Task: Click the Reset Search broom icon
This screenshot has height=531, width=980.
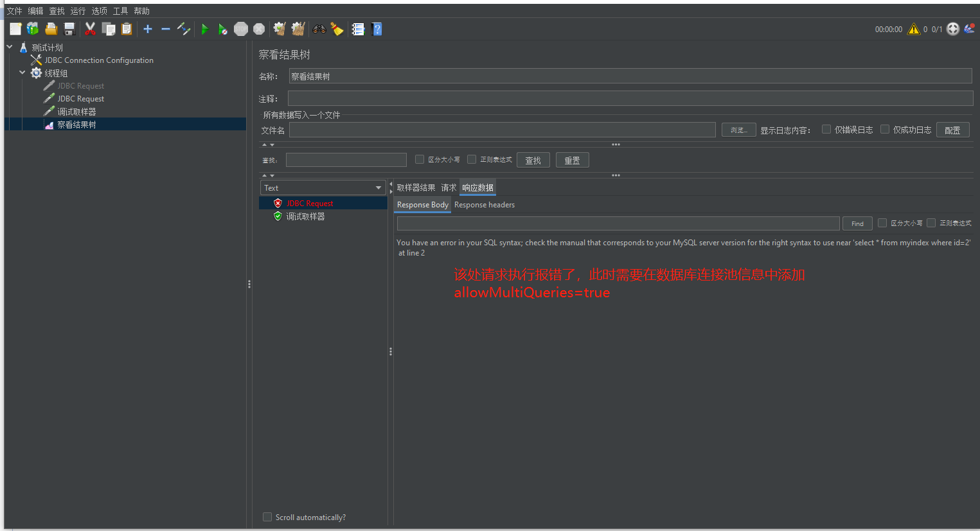Action: (x=337, y=29)
